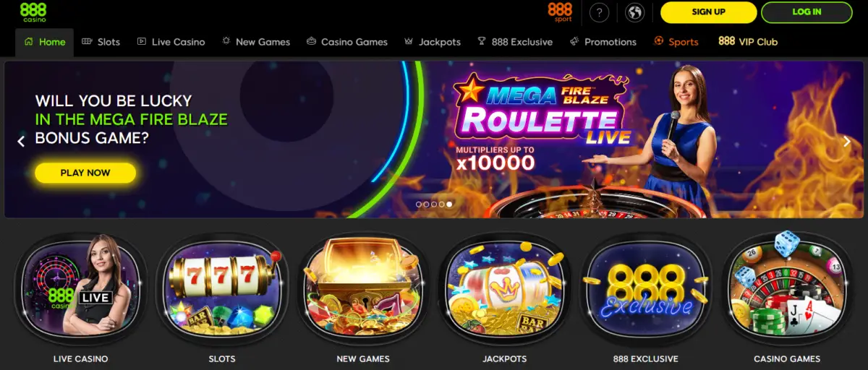The image size is (868, 370).
Task: Select the third carousel dot indicator
Action: [x=434, y=205]
